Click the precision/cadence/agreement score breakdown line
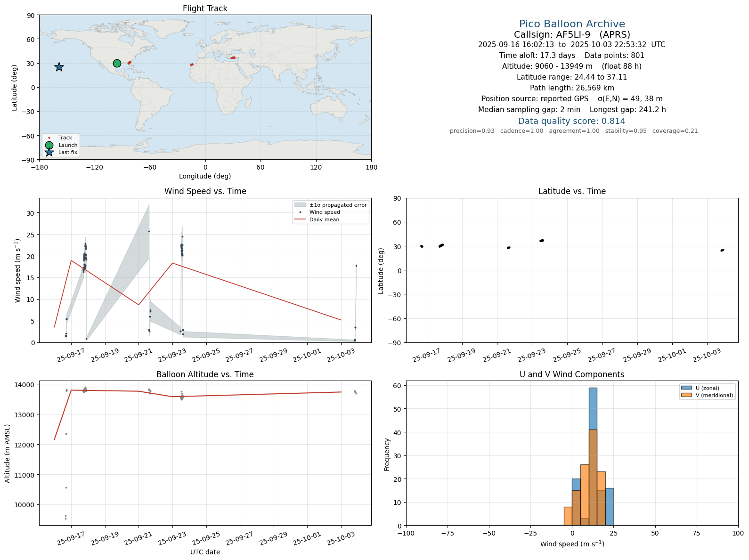Viewport: 749px width, 560px height. pos(574,131)
